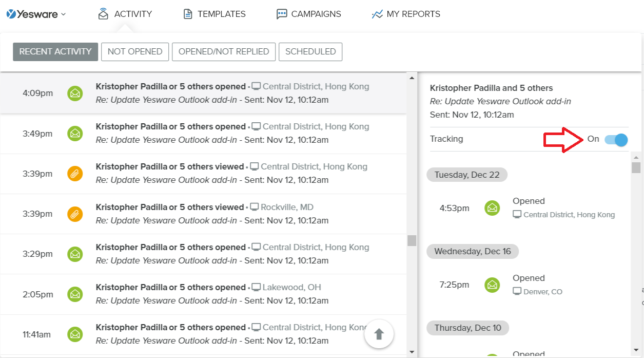
Task: Click the green Opened icon at 4:53pm
Action: pos(492,208)
